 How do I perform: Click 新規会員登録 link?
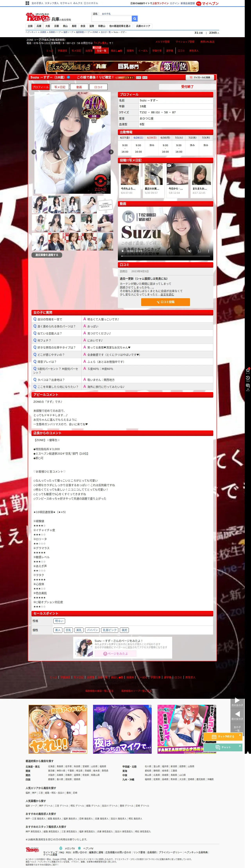(x=187, y=3)
